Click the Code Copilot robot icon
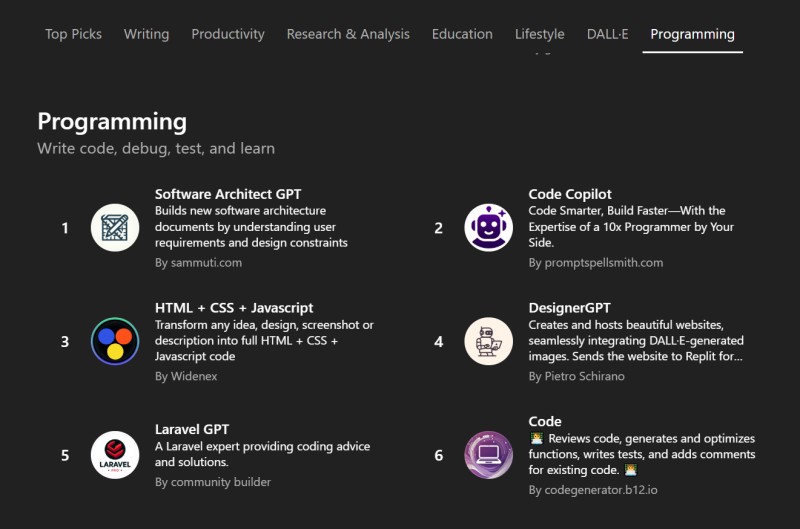The image size is (800, 529). pyautogui.click(x=488, y=227)
